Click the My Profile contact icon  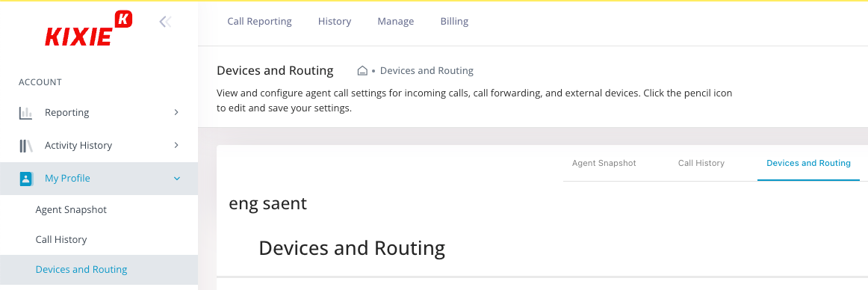tap(25, 178)
